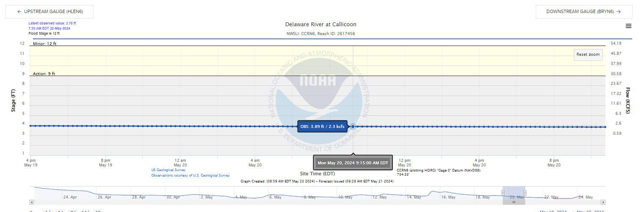Click the navigator scrollbar right arrow
This screenshot has width=644, height=212.
click(603, 202)
